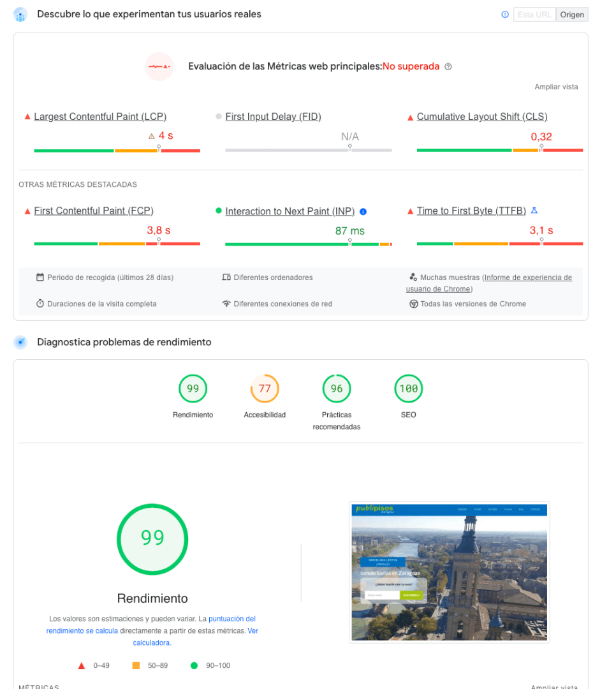The width and height of the screenshot is (616, 689).
Task: Switch to the Esta URL view
Action: pyautogui.click(x=534, y=15)
